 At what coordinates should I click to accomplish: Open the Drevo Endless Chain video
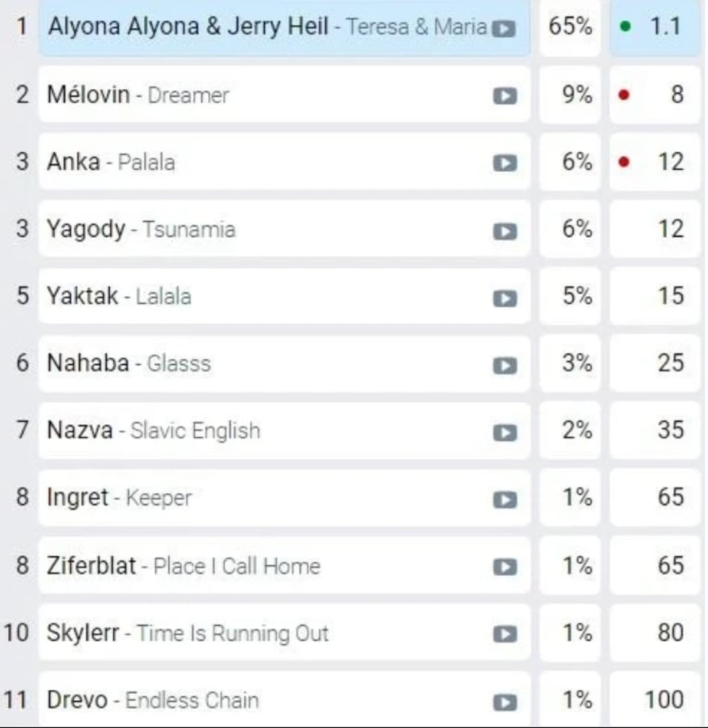coord(504,702)
